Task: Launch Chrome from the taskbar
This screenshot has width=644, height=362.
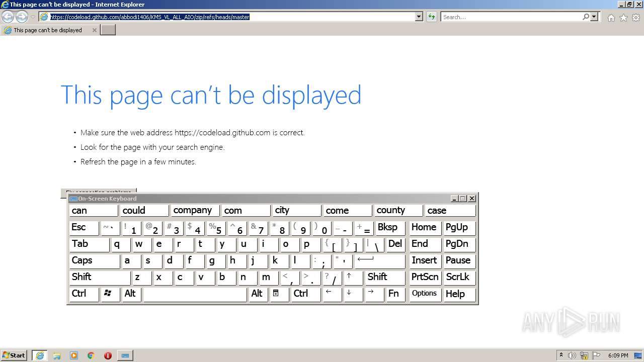Action: (91, 355)
